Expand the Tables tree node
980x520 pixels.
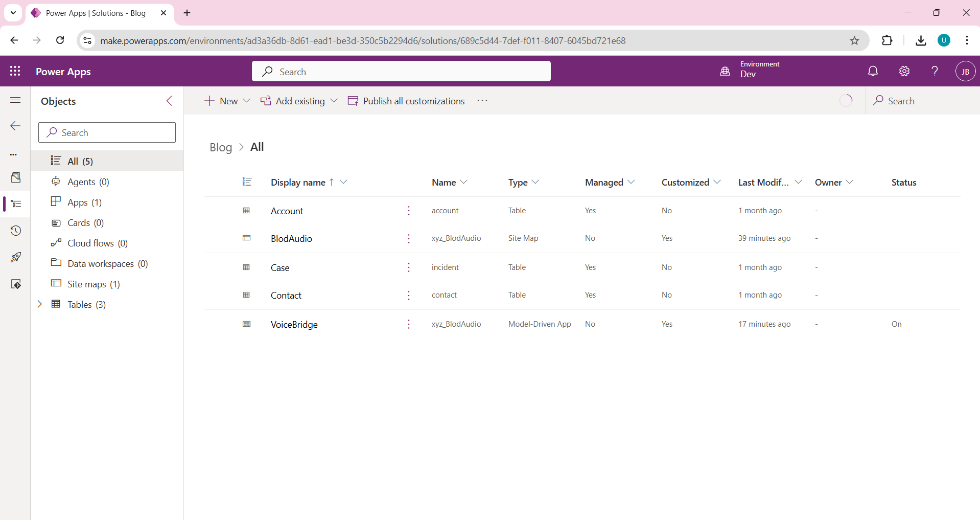point(40,304)
